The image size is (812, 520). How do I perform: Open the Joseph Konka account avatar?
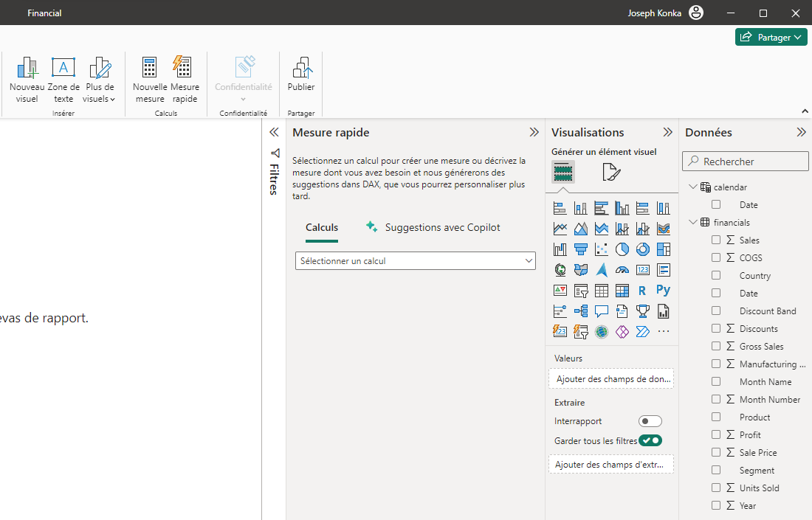point(696,13)
